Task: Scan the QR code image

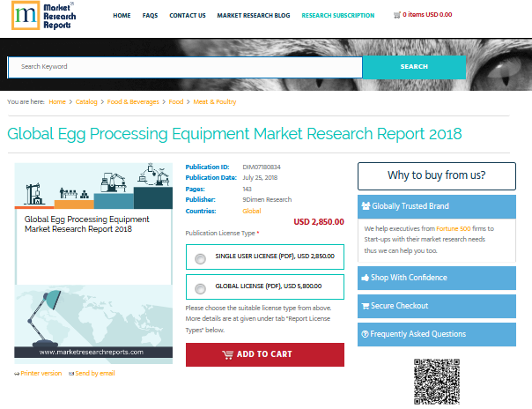Action: click(x=437, y=382)
